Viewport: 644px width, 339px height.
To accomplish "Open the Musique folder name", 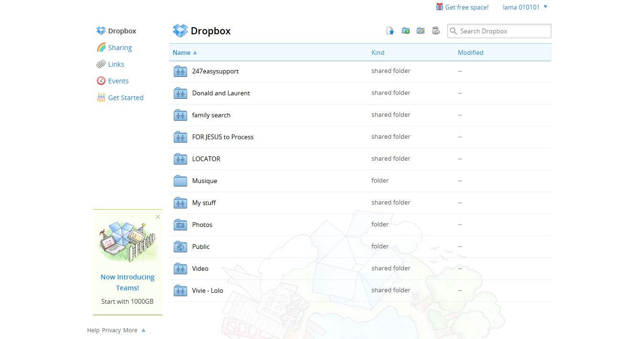I will pos(205,181).
